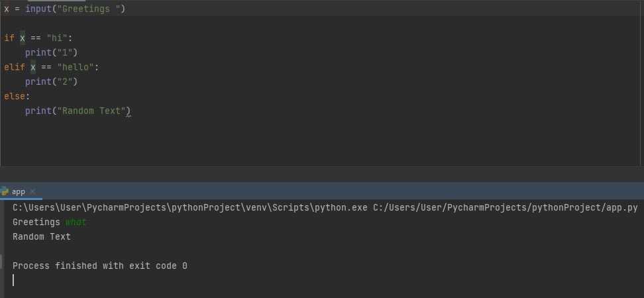Image resolution: width=644 pixels, height=298 pixels.
Task: Click the Python icon on the app run tab
Action: pyautogui.click(x=4, y=191)
